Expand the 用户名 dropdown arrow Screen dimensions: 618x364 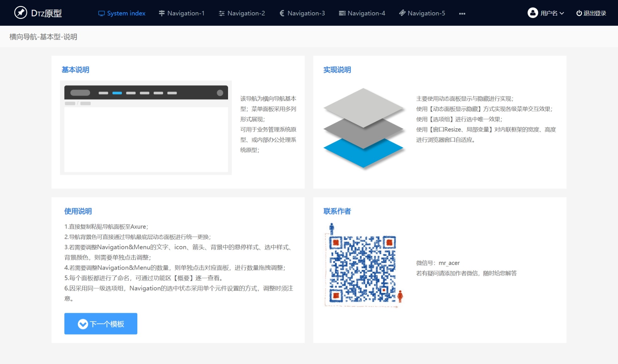coord(562,13)
